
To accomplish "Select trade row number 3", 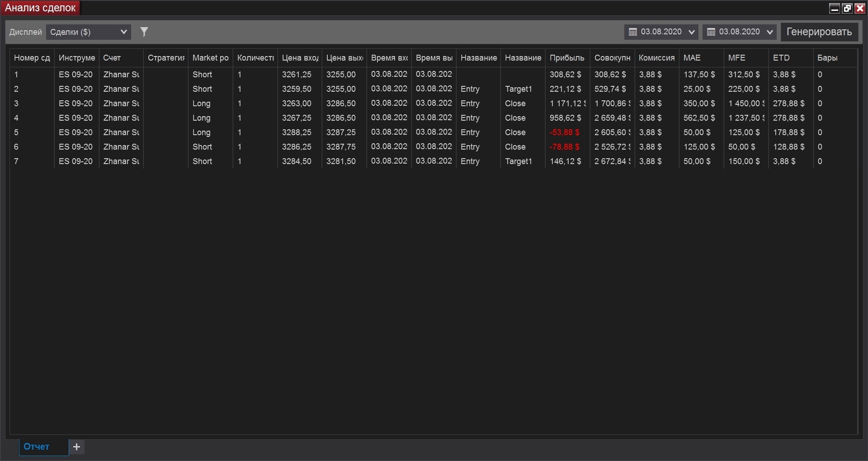I will (433, 103).
